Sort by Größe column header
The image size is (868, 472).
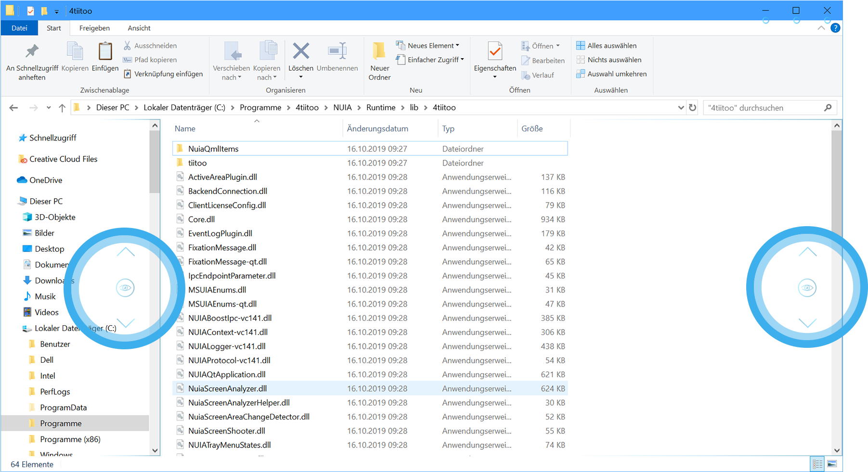coord(544,128)
